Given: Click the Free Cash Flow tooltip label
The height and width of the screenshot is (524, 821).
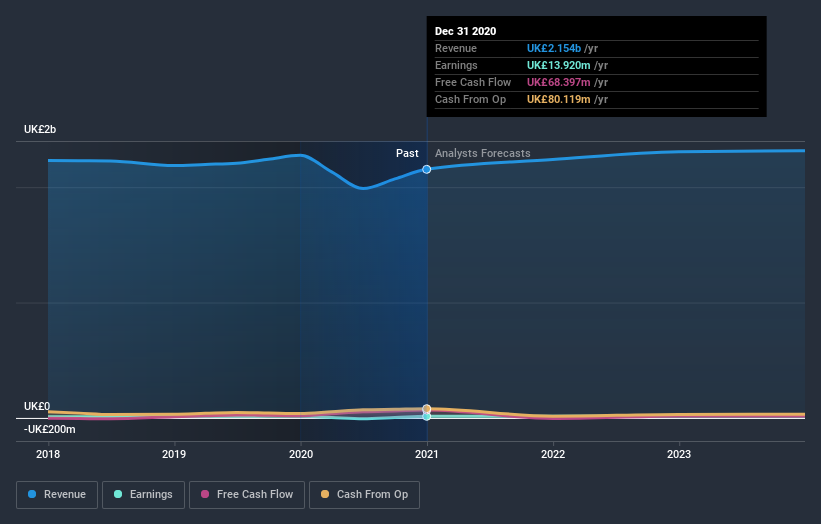Looking at the screenshot, I should pyautogui.click(x=473, y=82).
